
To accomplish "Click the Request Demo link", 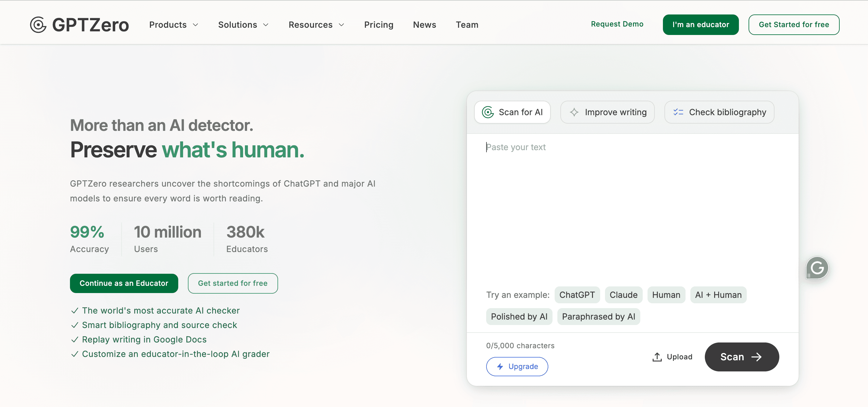I will click(617, 24).
